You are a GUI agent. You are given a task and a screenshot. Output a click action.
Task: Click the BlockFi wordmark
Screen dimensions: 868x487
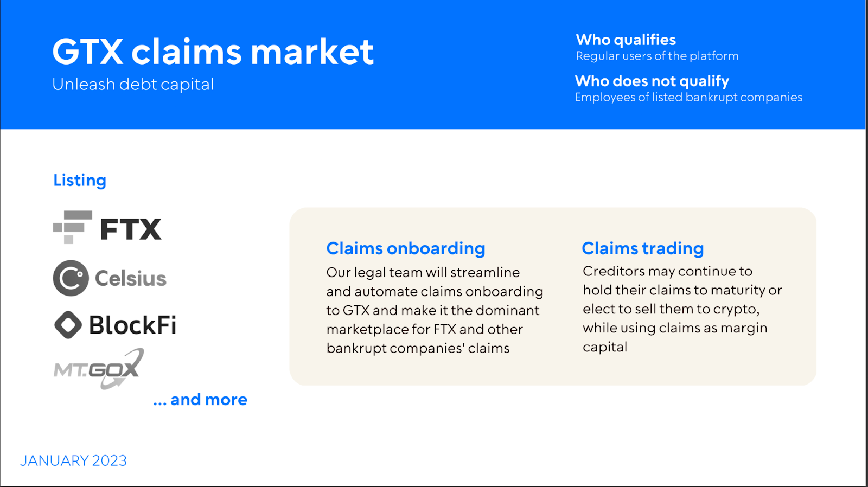pos(133,325)
